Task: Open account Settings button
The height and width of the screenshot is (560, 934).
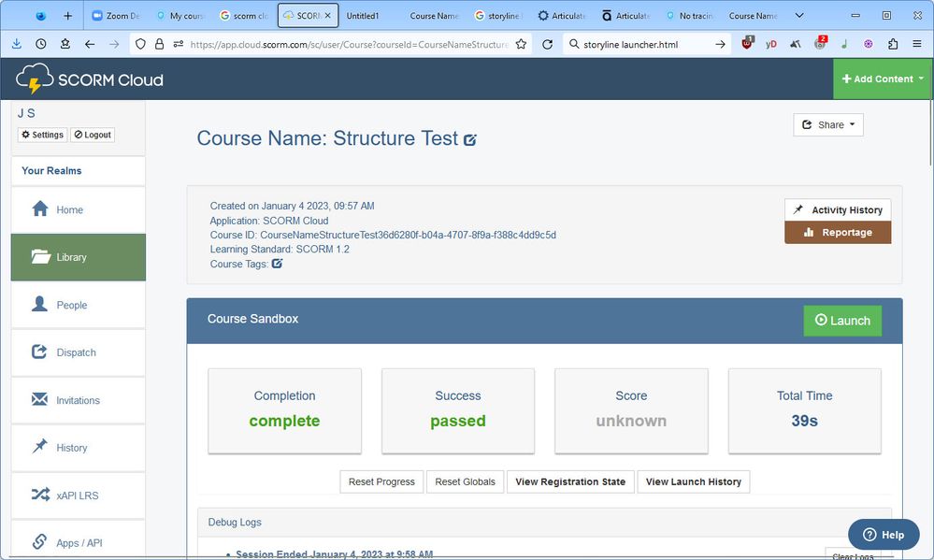Action: 42,135
